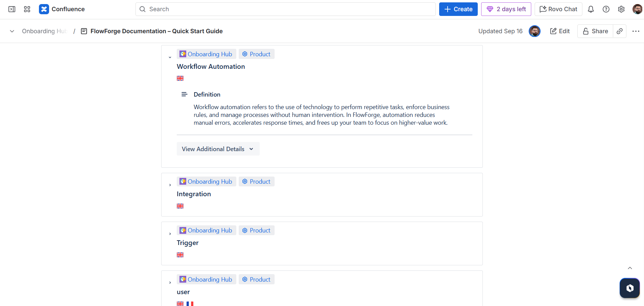This screenshot has width=644, height=306.
Task: Click the Create button
Action: pyautogui.click(x=458, y=9)
